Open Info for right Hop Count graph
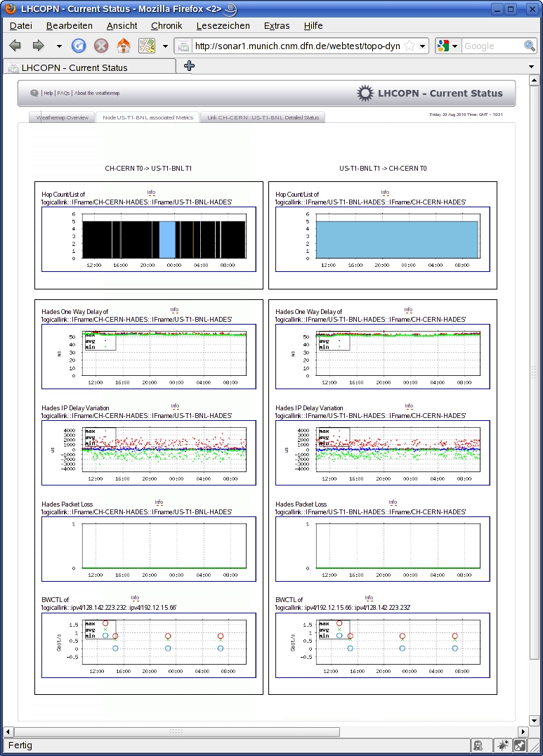The width and height of the screenshot is (543, 756). coord(386,193)
